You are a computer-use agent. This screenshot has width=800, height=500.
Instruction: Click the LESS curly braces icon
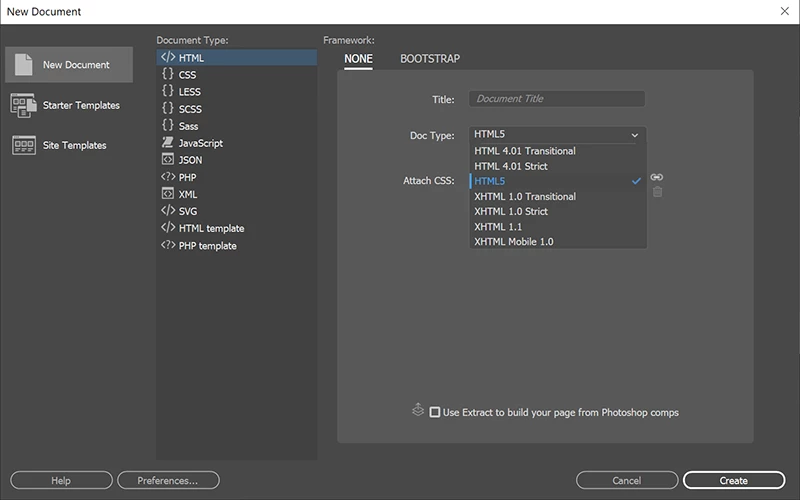(x=168, y=91)
